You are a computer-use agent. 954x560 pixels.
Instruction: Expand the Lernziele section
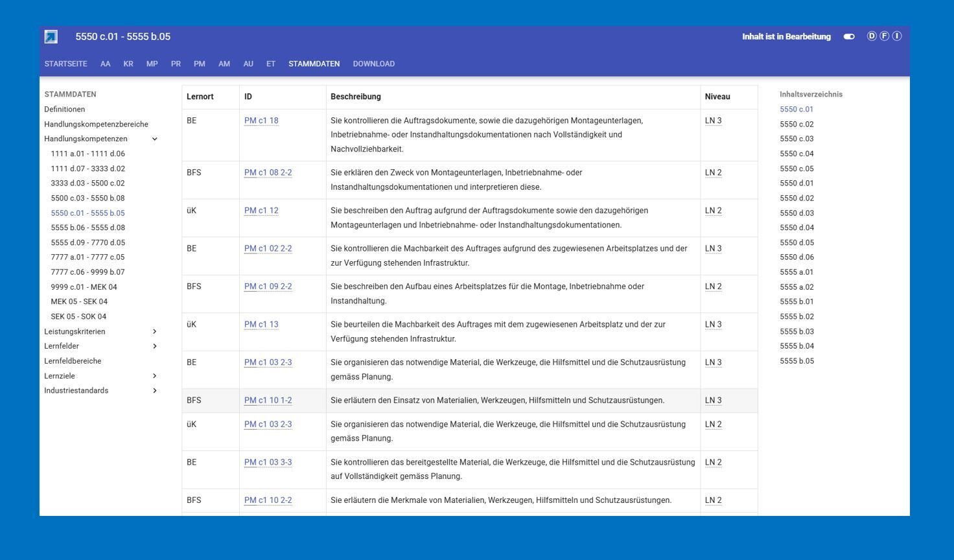pos(154,376)
